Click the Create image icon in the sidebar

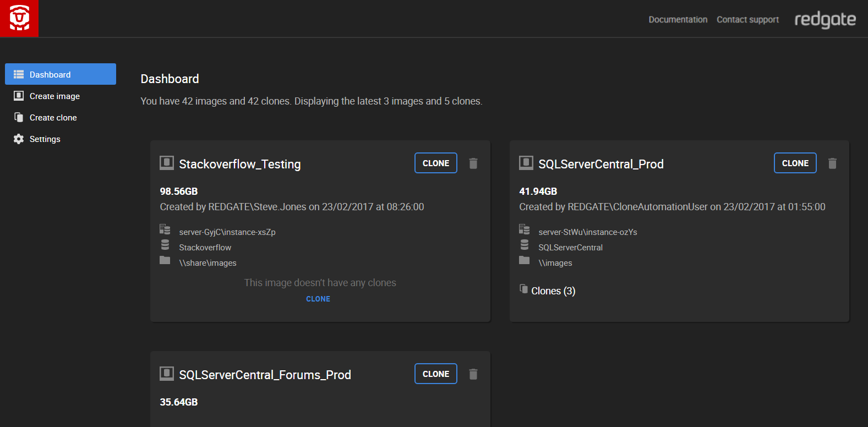[x=19, y=96]
